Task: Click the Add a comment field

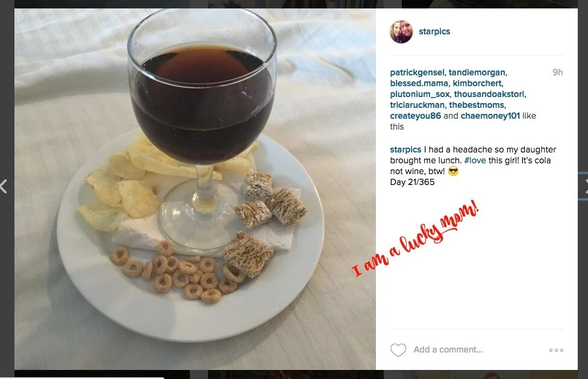Action: tap(448, 349)
